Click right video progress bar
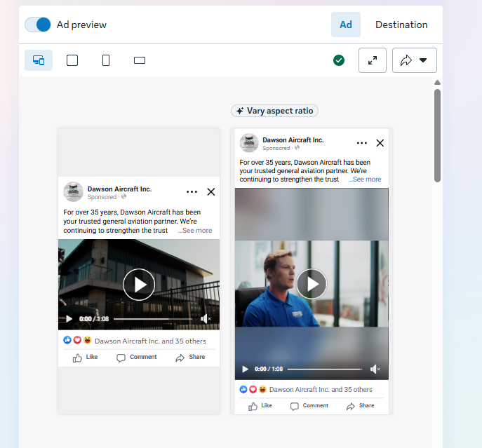 (x=325, y=369)
